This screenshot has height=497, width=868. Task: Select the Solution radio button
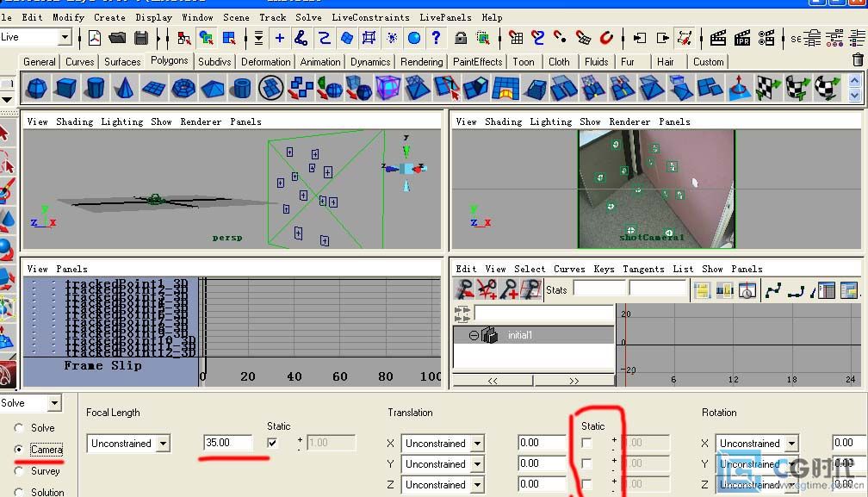pyautogui.click(x=19, y=492)
